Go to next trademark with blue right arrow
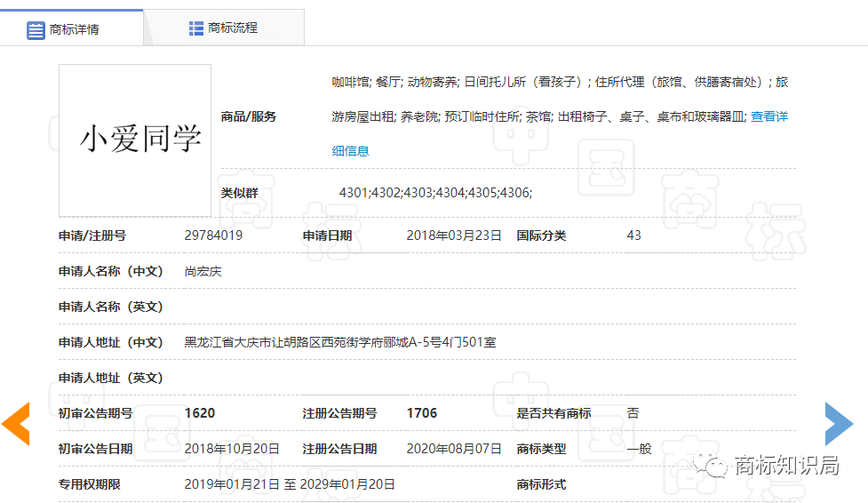Image resolution: width=868 pixels, height=503 pixels. 840,424
